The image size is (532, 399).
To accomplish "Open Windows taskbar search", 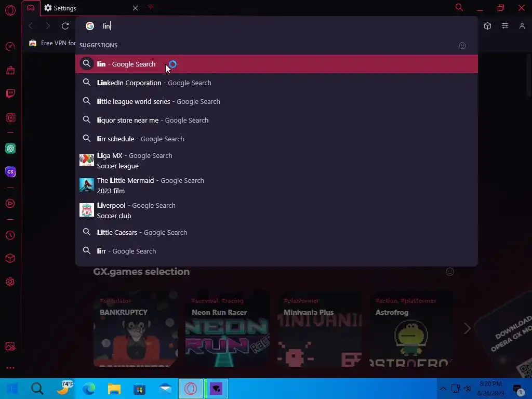I will click(37, 389).
